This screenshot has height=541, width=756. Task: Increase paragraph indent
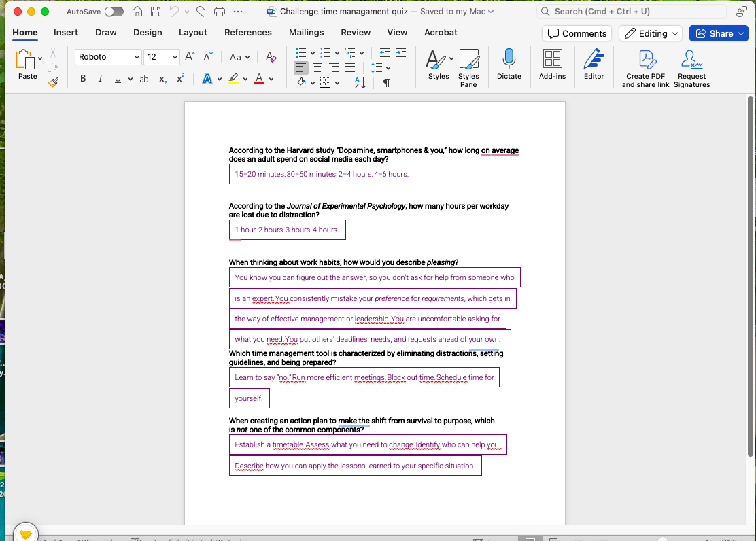point(401,53)
